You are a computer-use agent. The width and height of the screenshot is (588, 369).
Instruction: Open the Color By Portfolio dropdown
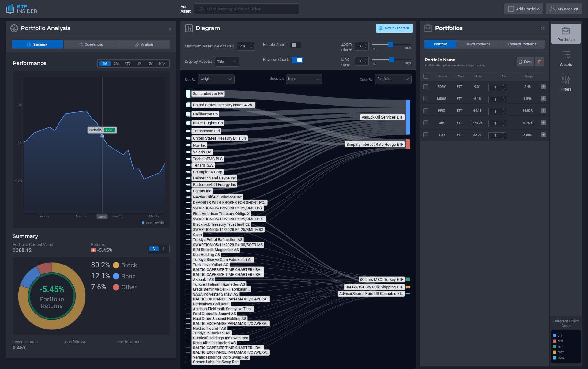pos(393,79)
